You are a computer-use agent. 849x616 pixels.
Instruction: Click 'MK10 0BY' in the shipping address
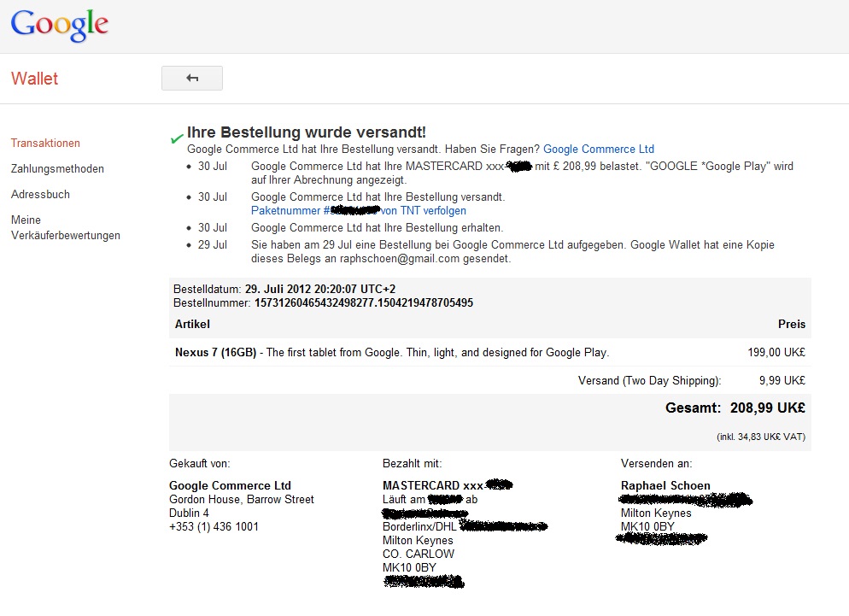pos(647,526)
